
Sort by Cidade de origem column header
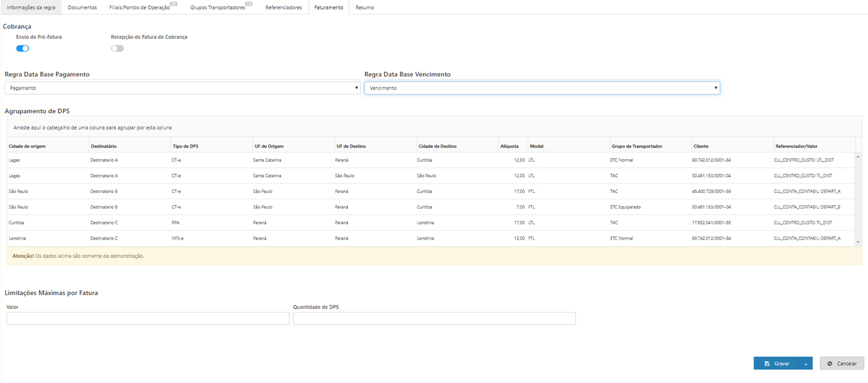(x=27, y=146)
